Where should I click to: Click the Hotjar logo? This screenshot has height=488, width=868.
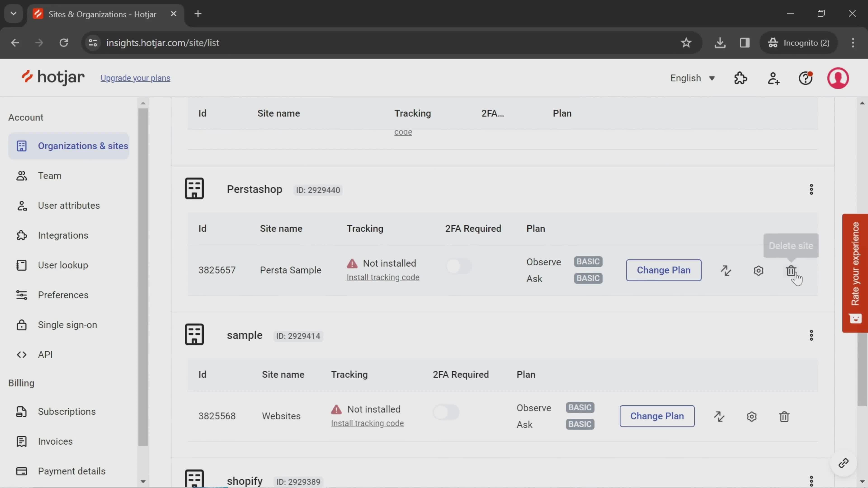click(53, 77)
